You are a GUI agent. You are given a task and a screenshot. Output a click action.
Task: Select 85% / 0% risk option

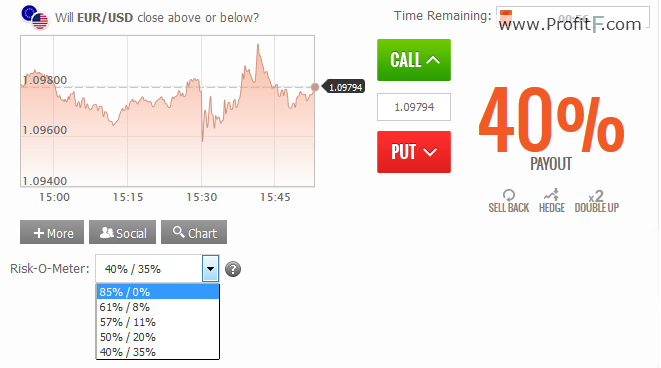click(x=158, y=292)
